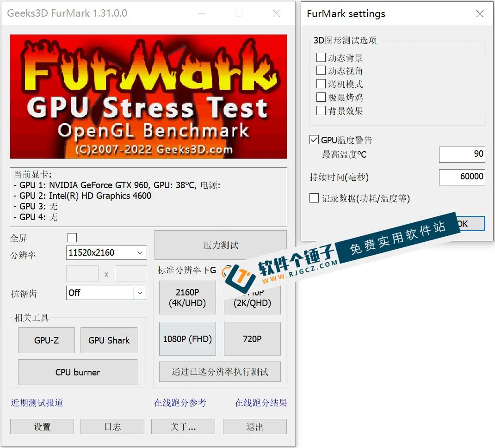Open the 在线跑分参考 link
Screen dimensions: 495x448
coord(180,403)
